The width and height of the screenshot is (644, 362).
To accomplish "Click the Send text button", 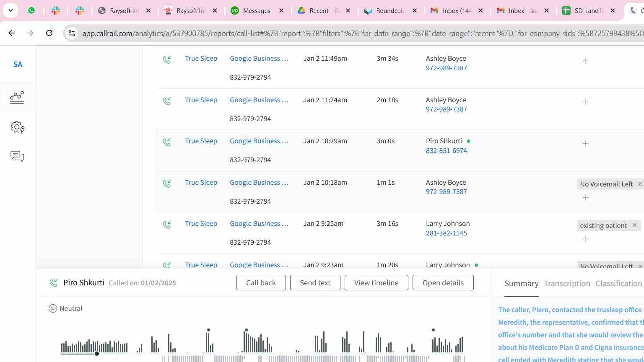I will tap(315, 283).
